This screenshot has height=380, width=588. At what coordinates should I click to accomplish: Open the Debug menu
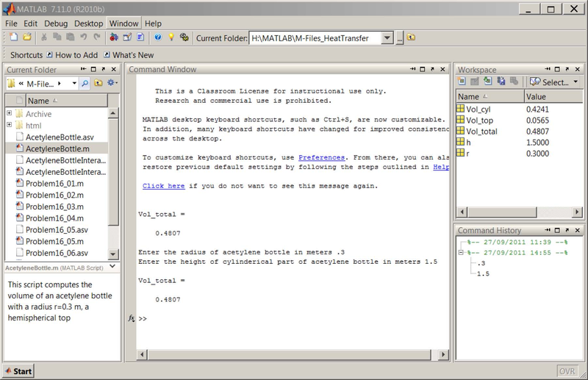click(x=56, y=24)
